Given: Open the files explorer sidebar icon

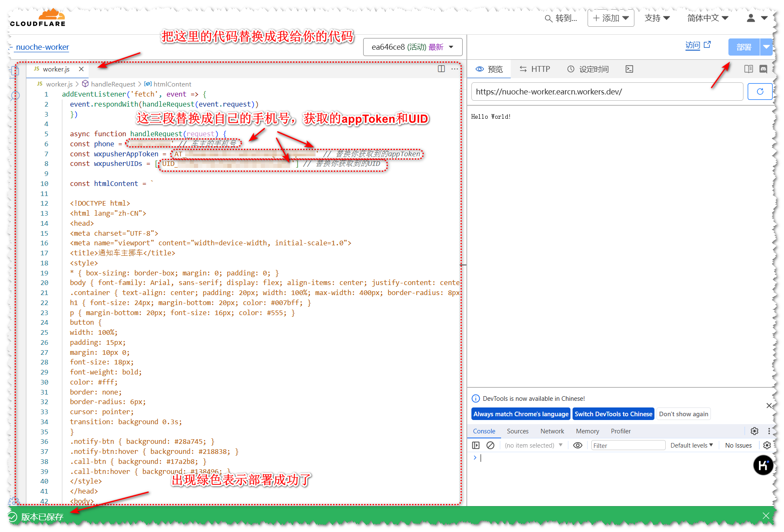Looking at the screenshot, I should point(15,71).
